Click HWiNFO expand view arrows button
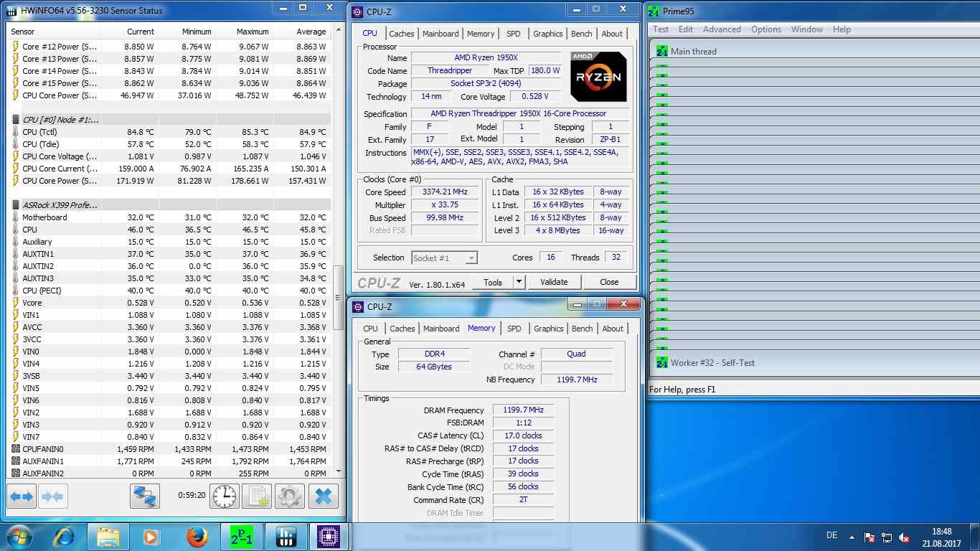Image resolution: width=980 pixels, height=551 pixels. click(22, 496)
